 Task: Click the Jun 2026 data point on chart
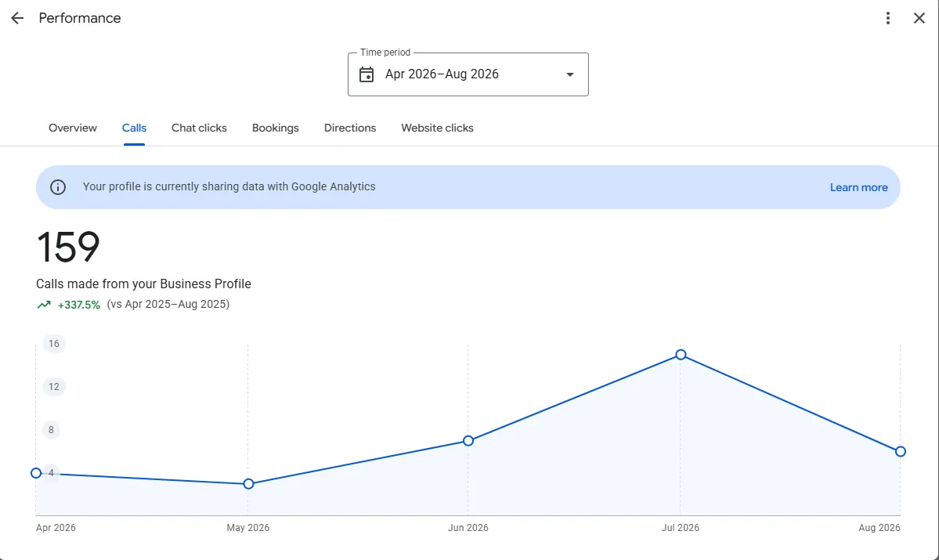(x=468, y=441)
